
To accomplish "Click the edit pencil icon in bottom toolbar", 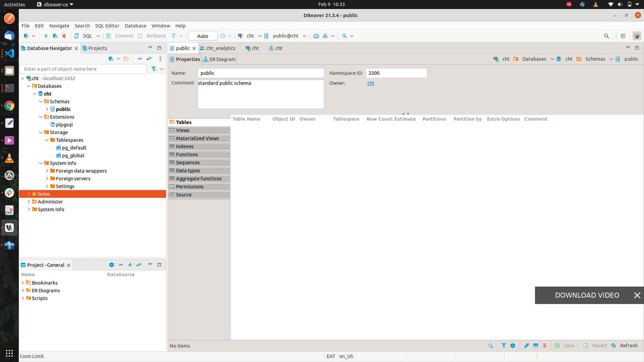I will pos(526,346).
